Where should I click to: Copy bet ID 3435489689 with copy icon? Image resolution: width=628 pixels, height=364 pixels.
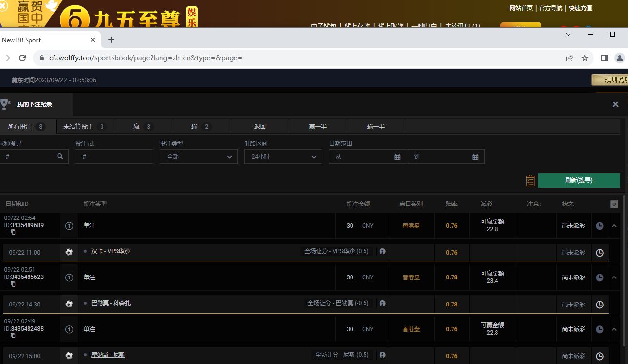click(13, 232)
